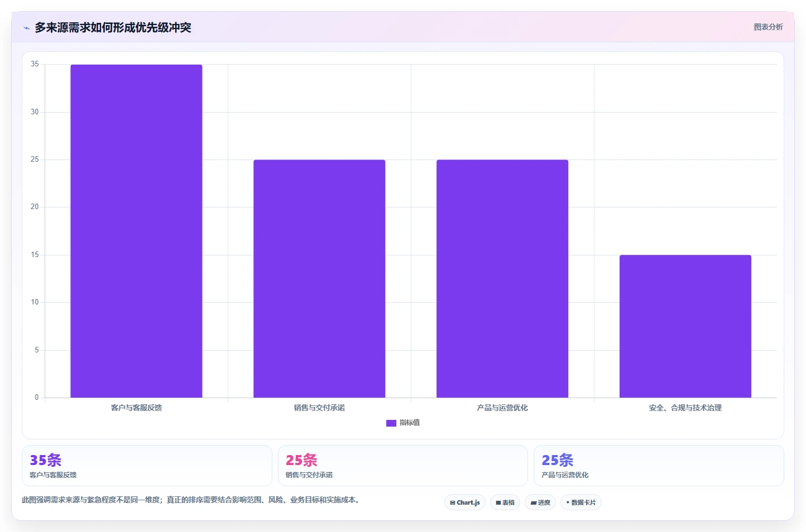
Task: Click the y-axis value 35
Action: [35, 64]
